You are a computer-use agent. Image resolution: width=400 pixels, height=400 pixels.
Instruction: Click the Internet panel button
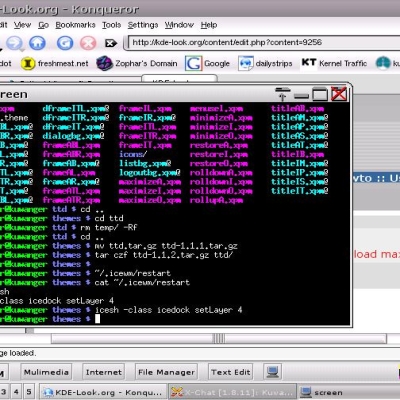(x=104, y=372)
